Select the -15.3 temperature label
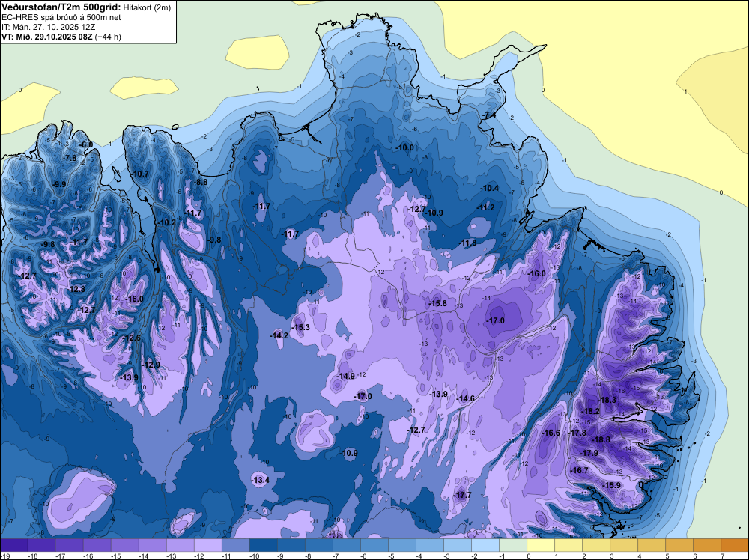This screenshot has height=560, width=749. click(300, 327)
